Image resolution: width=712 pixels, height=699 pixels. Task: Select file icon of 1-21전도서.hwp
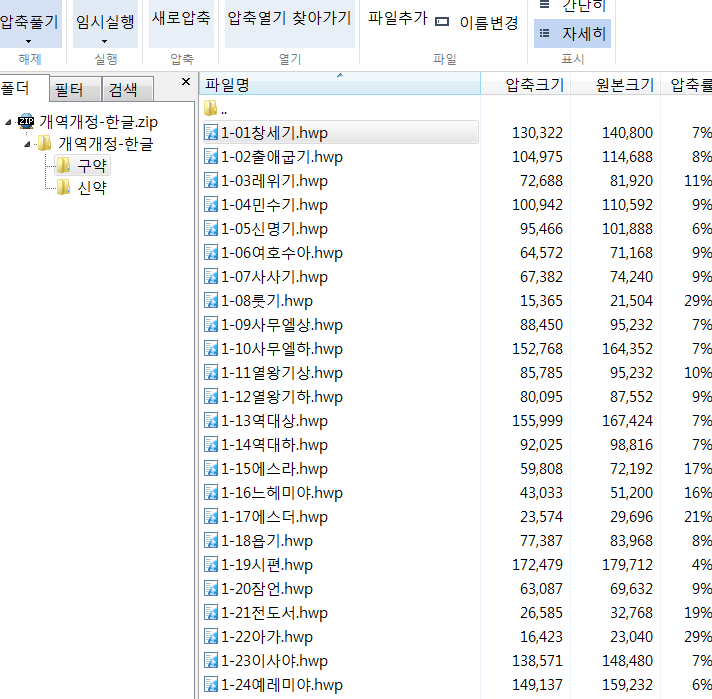click(x=211, y=613)
